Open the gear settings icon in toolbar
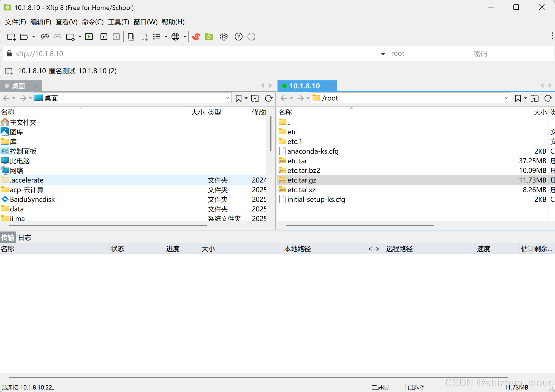 pyautogui.click(x=224, y=37)
